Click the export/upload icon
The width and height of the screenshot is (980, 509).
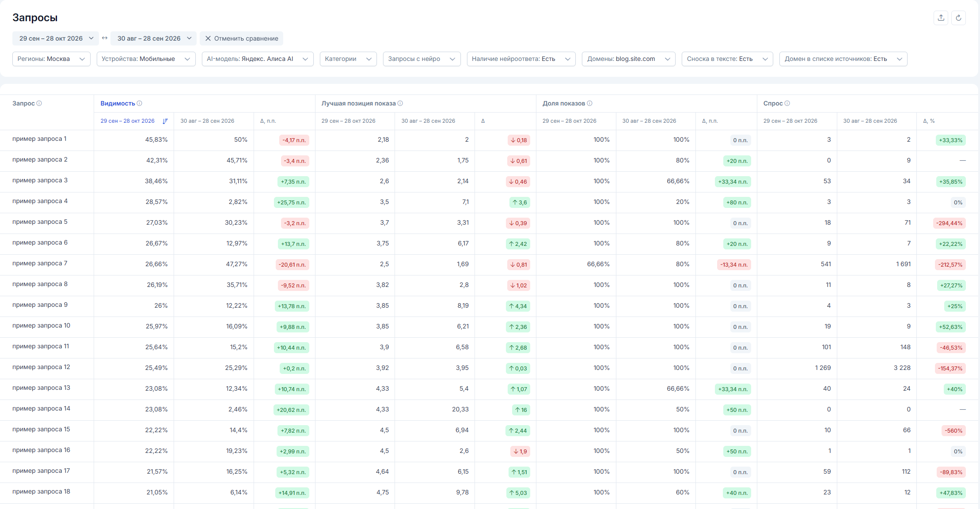[941, 18]
